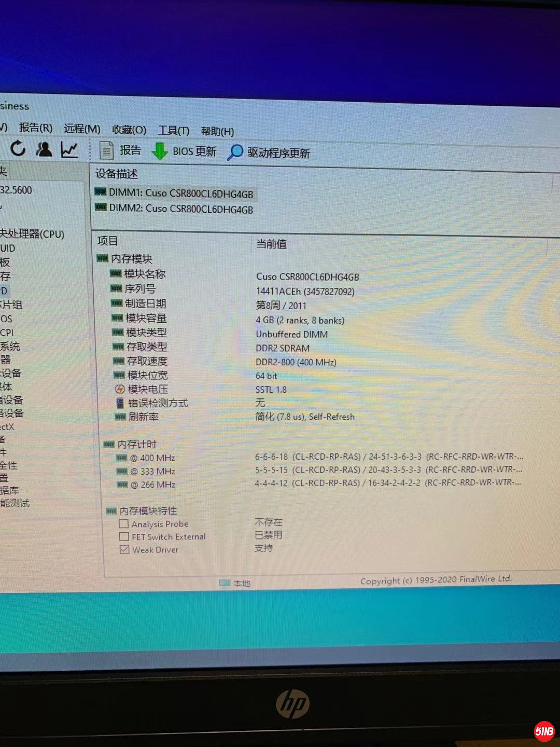Click the icon beside @ 400 MHz
The image size is (560, 747).
pyautogui.click(x=122, y=458)
